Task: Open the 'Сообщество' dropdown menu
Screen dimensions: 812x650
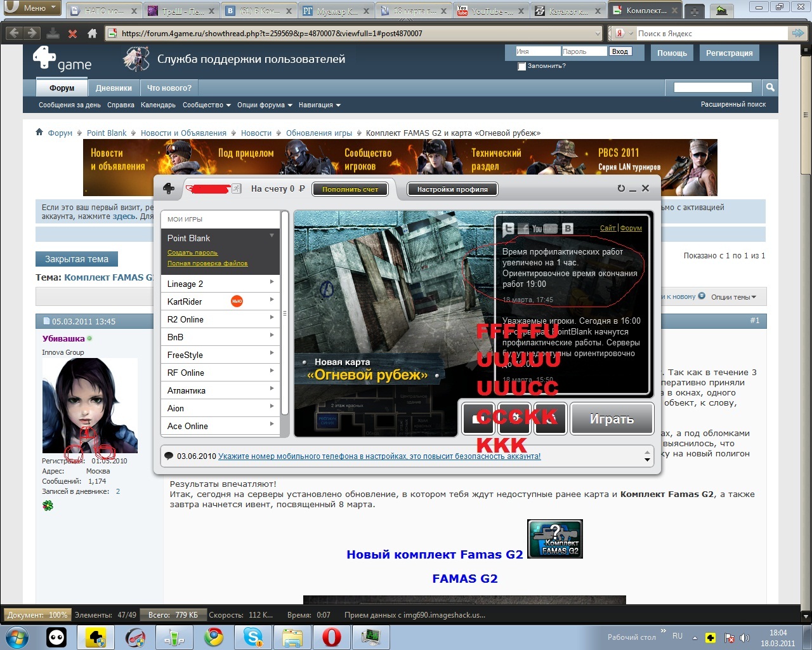Action: pos(206,105)
